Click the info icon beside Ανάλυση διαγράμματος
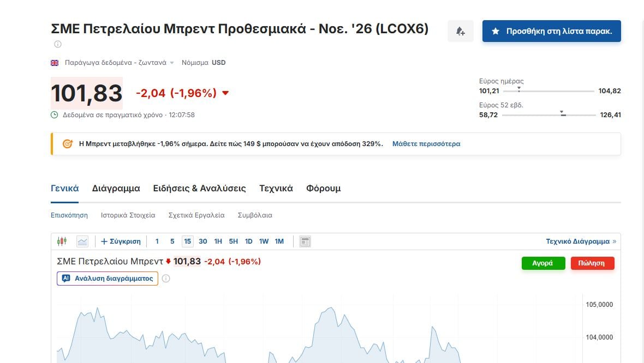The width and height of the screenshot is (644, 363). (166, 279)
